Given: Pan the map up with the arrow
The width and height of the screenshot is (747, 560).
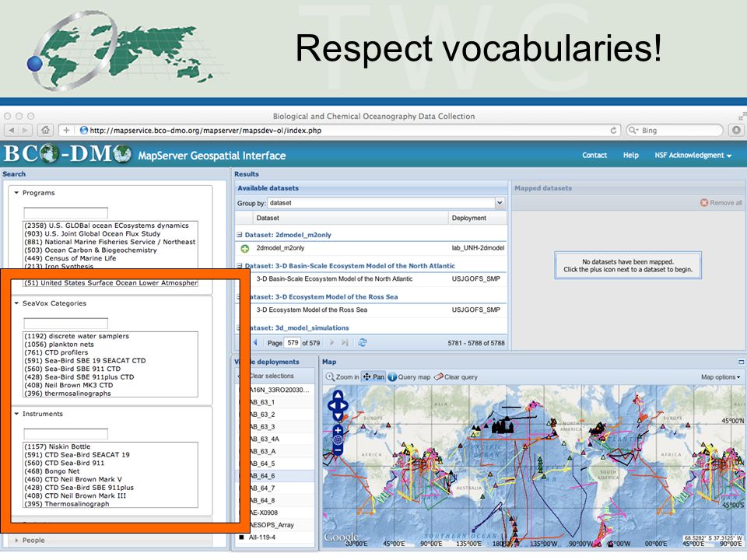Looking at the screenshot, I should pos(338,395).
